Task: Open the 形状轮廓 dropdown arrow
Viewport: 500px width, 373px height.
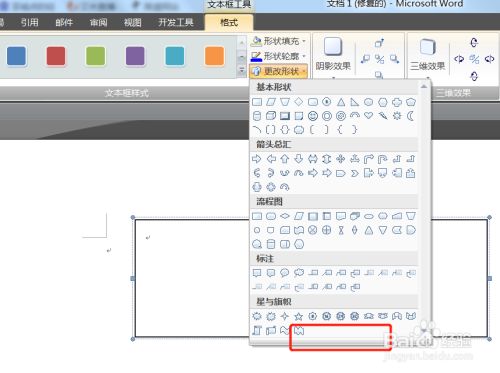Action: (304, 56)
